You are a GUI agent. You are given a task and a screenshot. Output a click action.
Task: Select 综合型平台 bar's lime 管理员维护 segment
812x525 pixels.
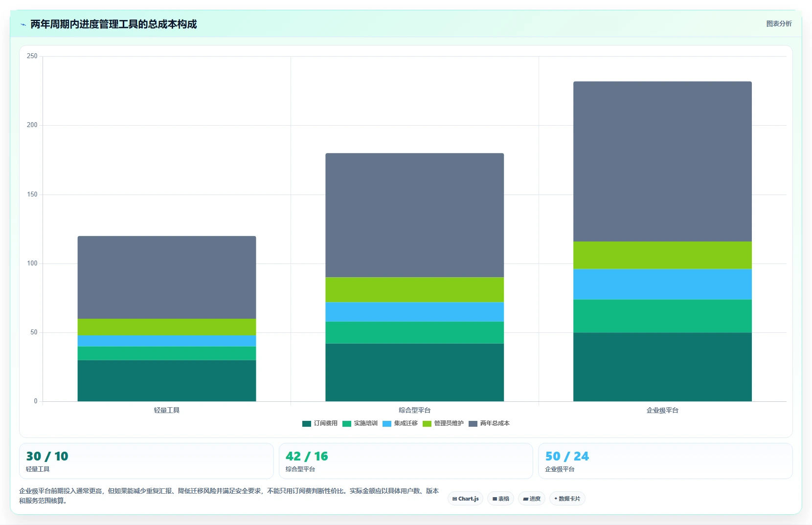(415, 290)
